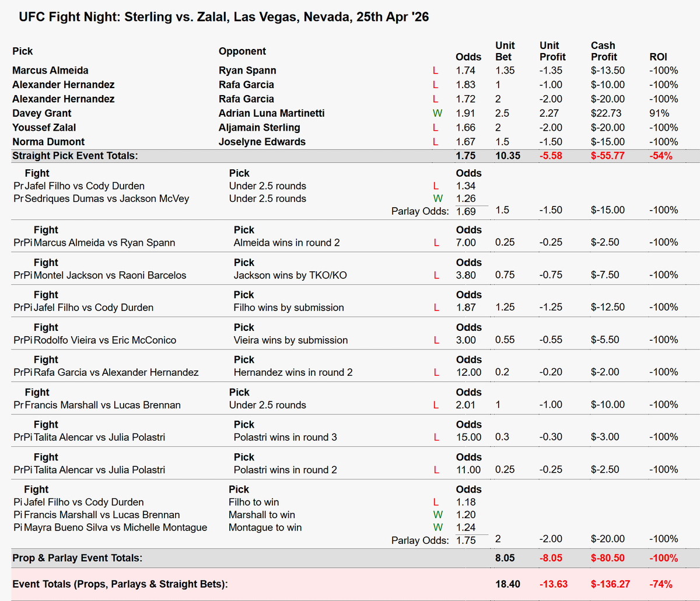Select the $22.73 cash profit value
Viewport: 700px width, 601px height.
tap(607, 113)
